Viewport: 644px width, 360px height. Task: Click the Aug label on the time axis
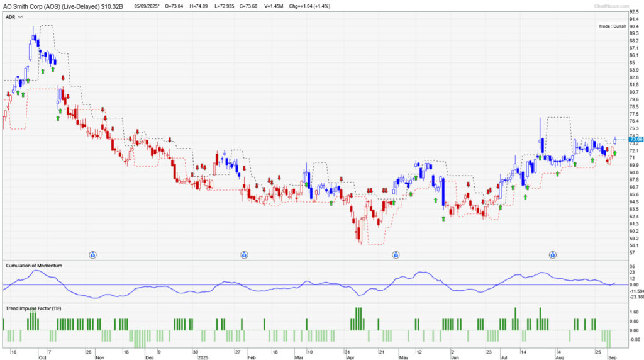(x=560, y=357)
